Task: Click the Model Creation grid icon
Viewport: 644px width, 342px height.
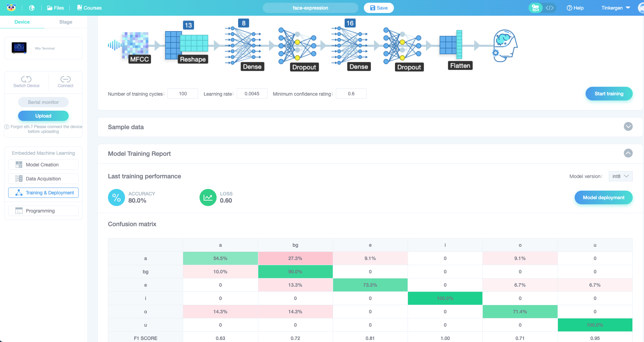Action: click(x=19, y=165)
